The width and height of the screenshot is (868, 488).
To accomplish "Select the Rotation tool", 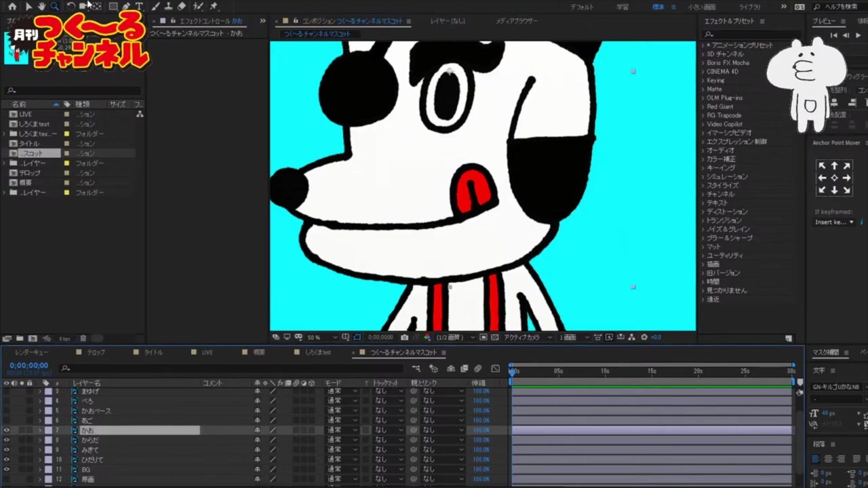I will (71, 6).
